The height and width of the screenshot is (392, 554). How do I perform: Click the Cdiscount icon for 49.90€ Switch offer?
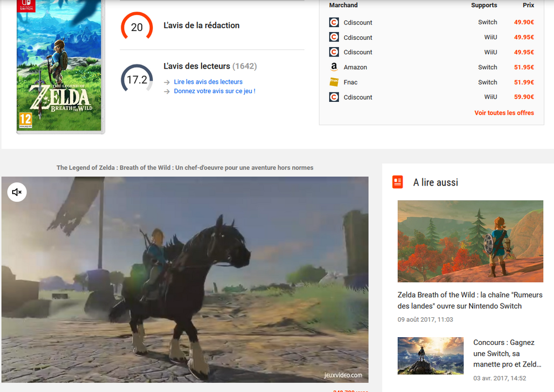coord(334,23)
